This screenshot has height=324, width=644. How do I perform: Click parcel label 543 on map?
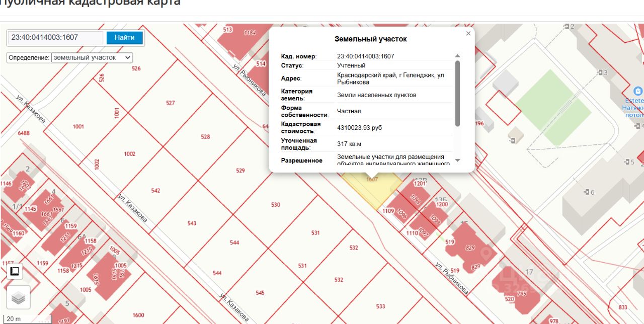[x=192, y=223]
